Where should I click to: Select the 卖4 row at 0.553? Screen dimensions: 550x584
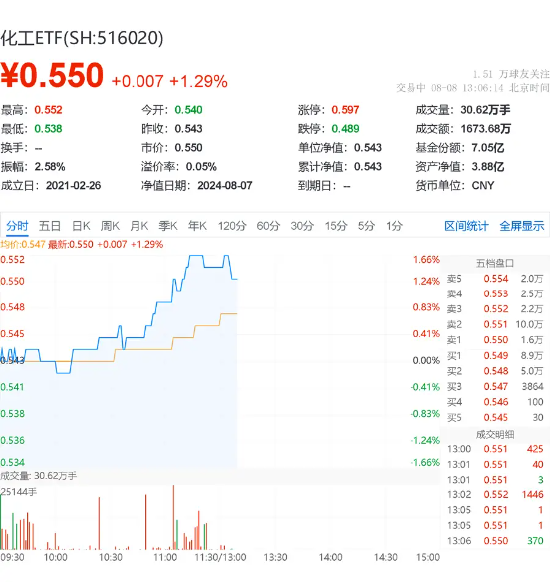495,294
